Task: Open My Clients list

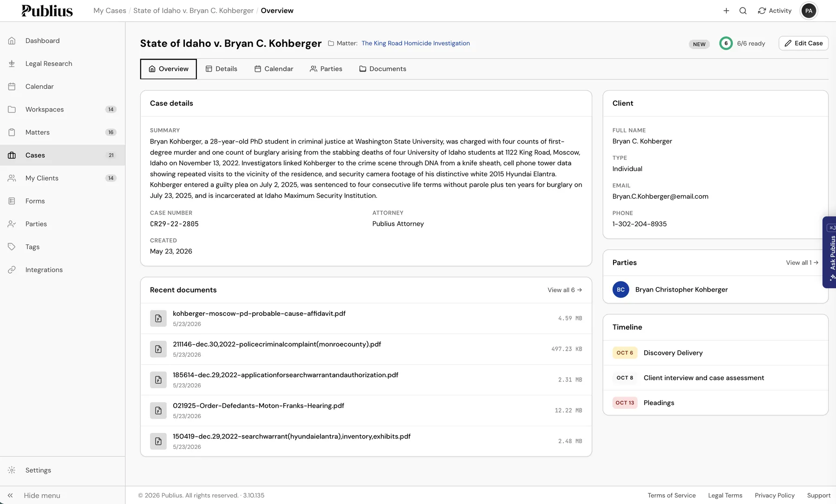Action: (x=62, y=178)
